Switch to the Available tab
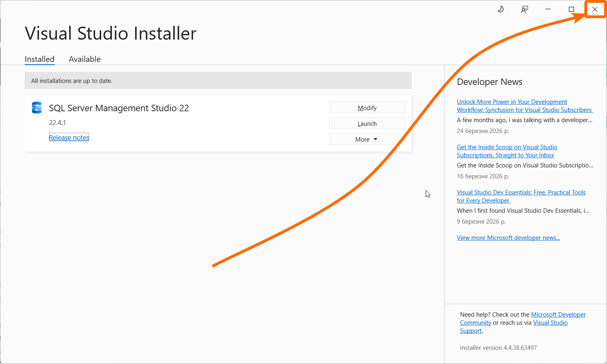 click(x=85, y=59)
